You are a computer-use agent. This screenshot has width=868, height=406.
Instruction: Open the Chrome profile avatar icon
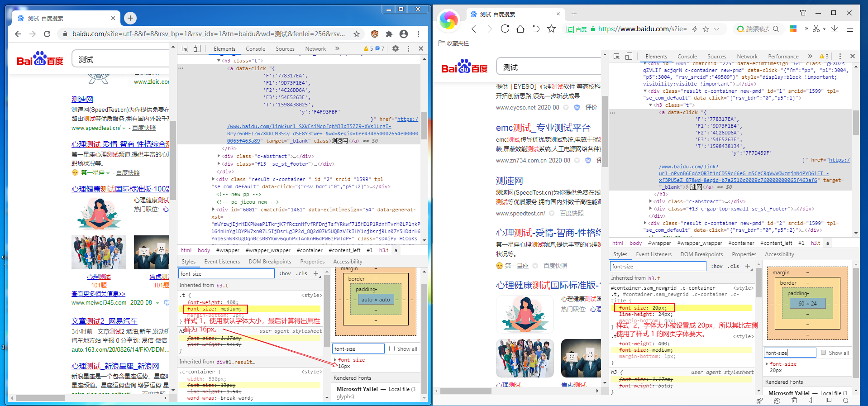pos(404,34)
